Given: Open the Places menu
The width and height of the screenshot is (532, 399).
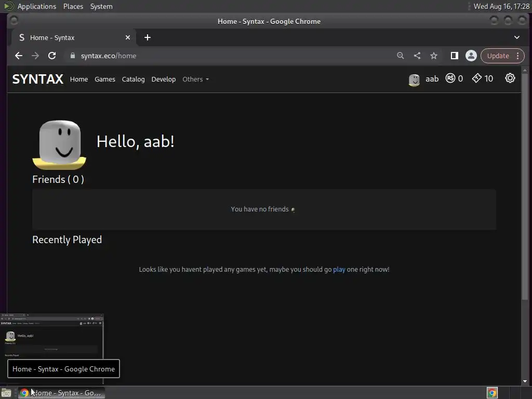Looking at the screenshot, I should coord(73,6).
